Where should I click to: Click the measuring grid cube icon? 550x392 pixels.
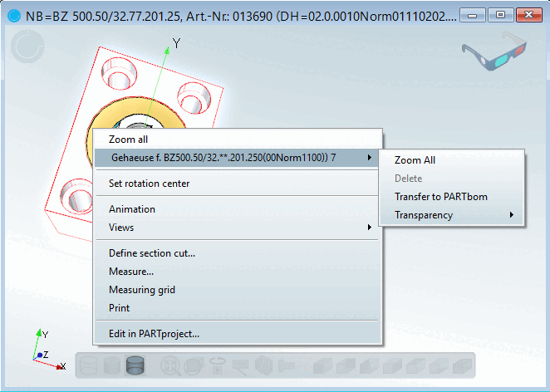click(263, 365)
